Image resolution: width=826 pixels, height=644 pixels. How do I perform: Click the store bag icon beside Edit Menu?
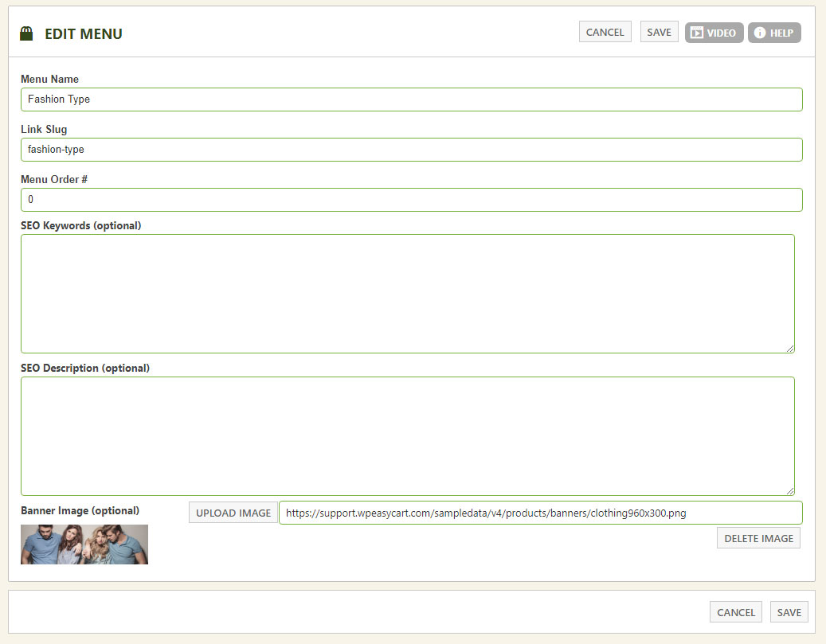point(26,33)
